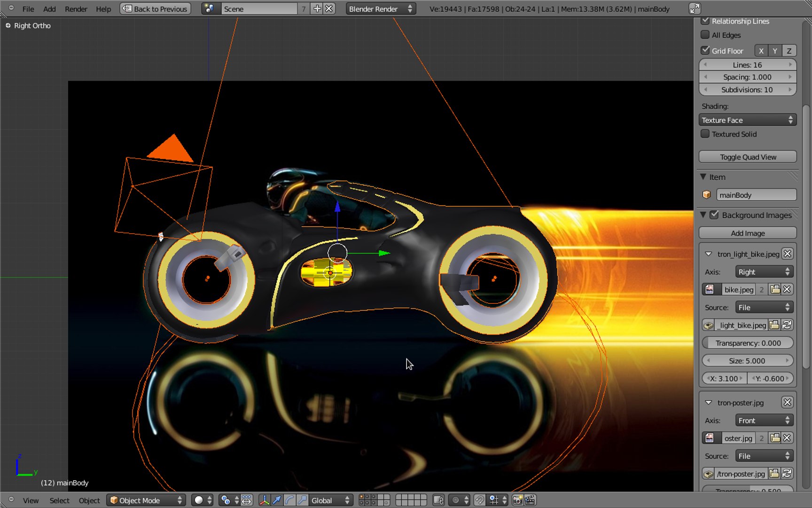Collapse the Background Images panel triangle

tap(703, 215)
